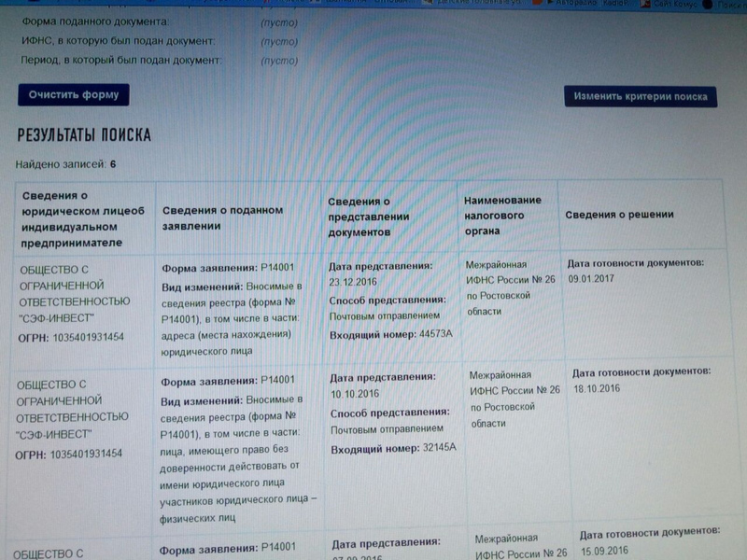
Task: Click 'Форма заявления: Р14001' in the bottom row
Action: tap(227, 549)
